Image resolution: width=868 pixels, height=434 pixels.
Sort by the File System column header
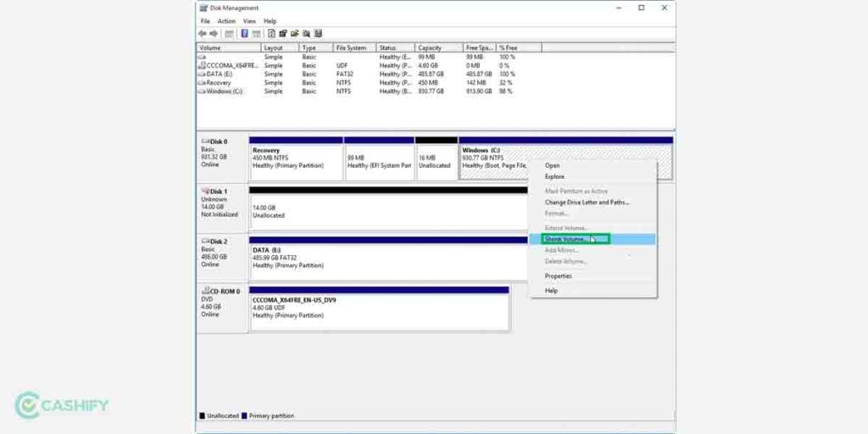354,48
